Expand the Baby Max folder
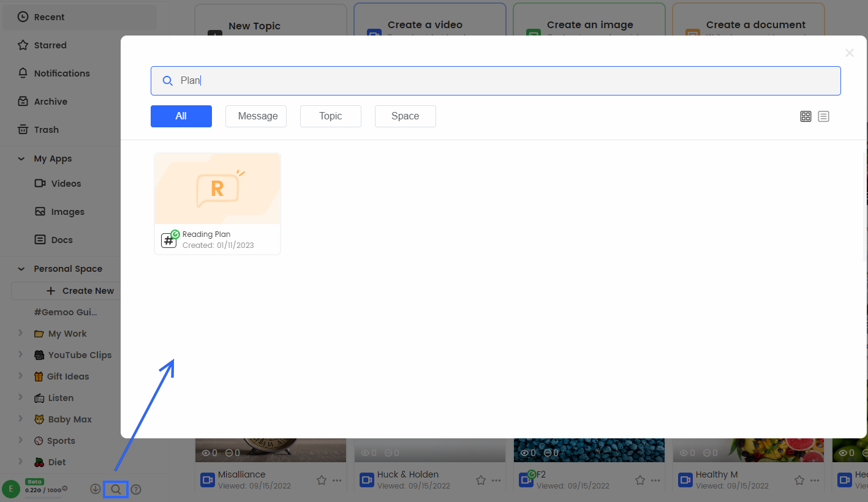This screenshot has width=868, height=502. point(21,419)
